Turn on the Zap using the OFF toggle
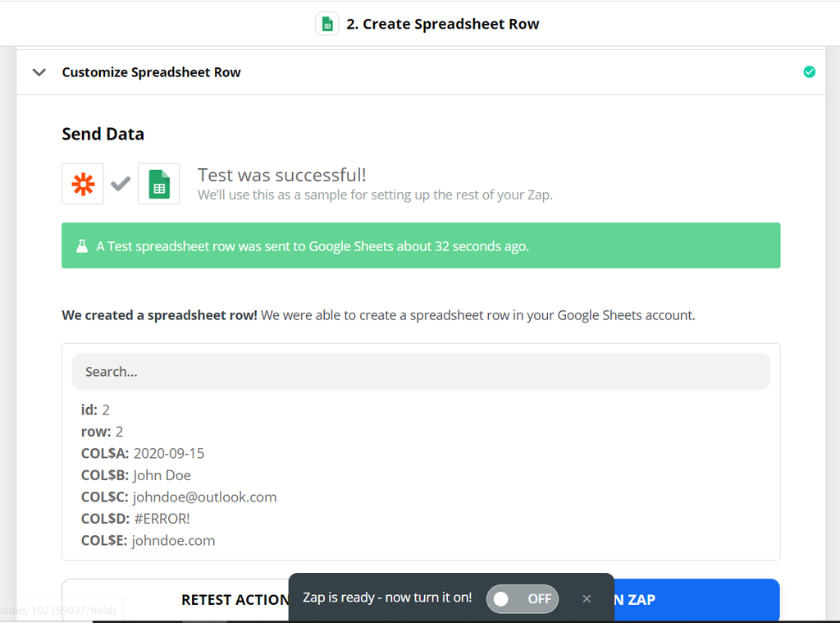840x623 pixels. (523, 599)
